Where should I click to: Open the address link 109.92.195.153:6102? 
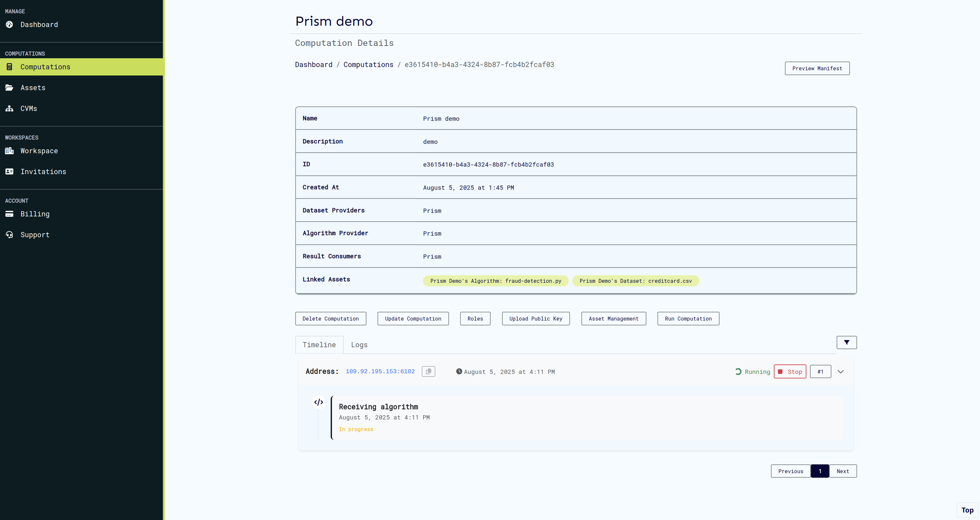(x=380, y=372)
